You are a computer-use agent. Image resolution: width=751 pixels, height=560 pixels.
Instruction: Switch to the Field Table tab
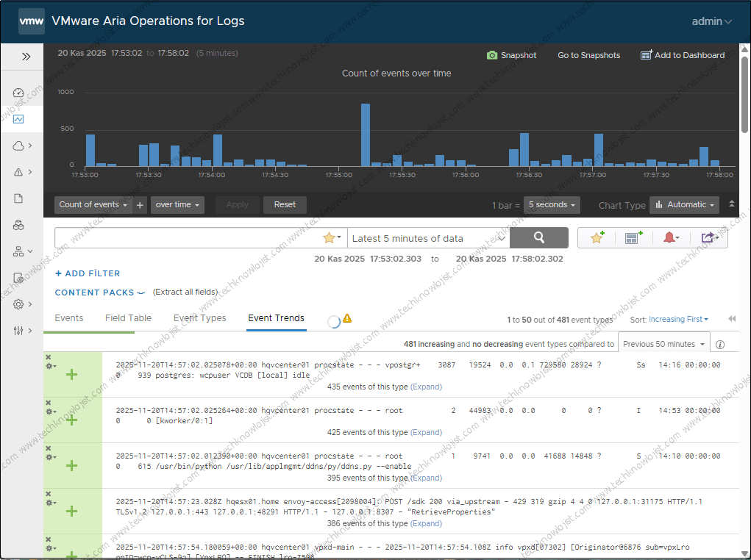(129, 318)
